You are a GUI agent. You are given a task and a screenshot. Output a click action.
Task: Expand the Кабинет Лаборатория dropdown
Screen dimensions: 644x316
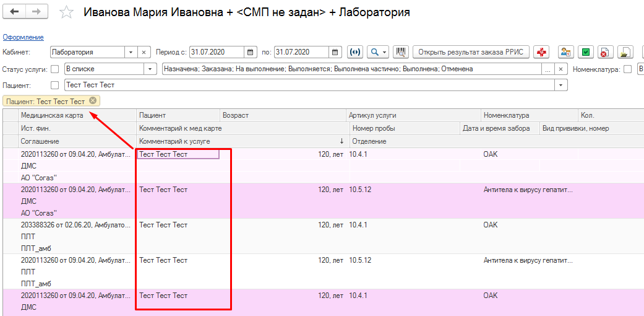[x=131, y=52]
